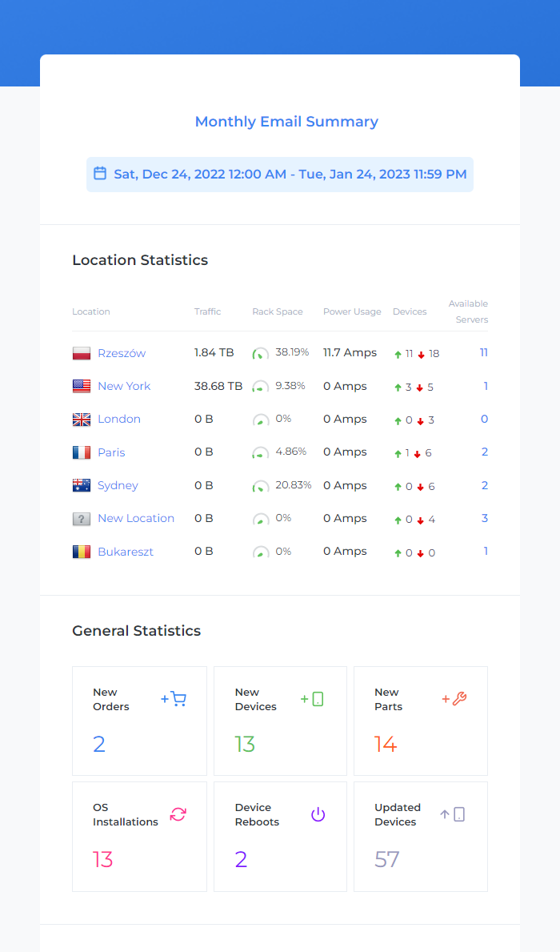Open the New York location link
This screenshot has height=952, width=560.
(x=124, y=386)
